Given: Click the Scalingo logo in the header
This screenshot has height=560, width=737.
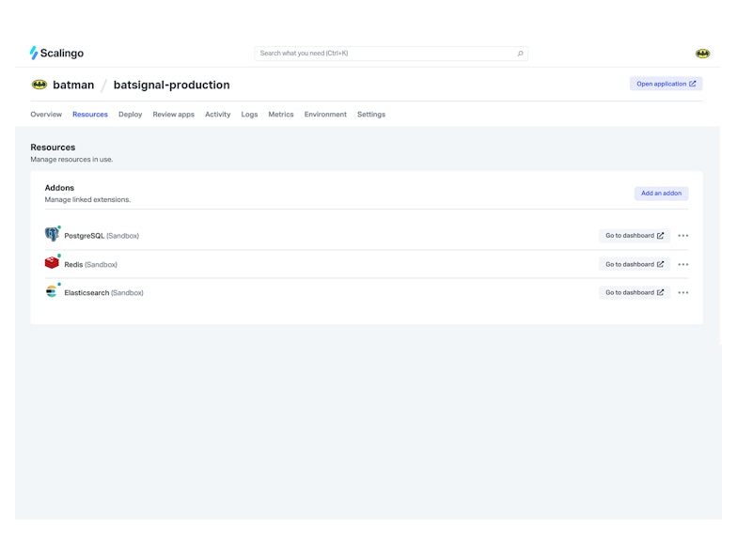Looking at the screenshot, I should coord(56,54).
